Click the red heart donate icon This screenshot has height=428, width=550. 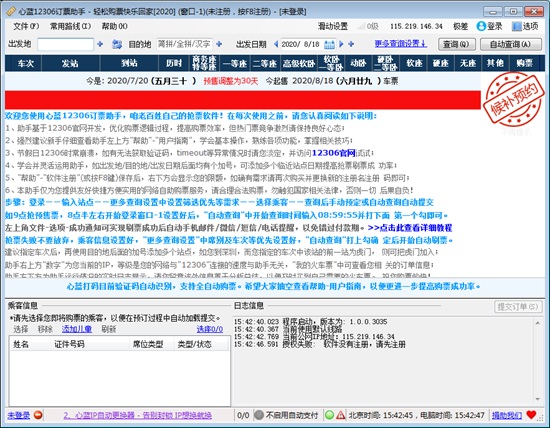click(x=531, y=415)
